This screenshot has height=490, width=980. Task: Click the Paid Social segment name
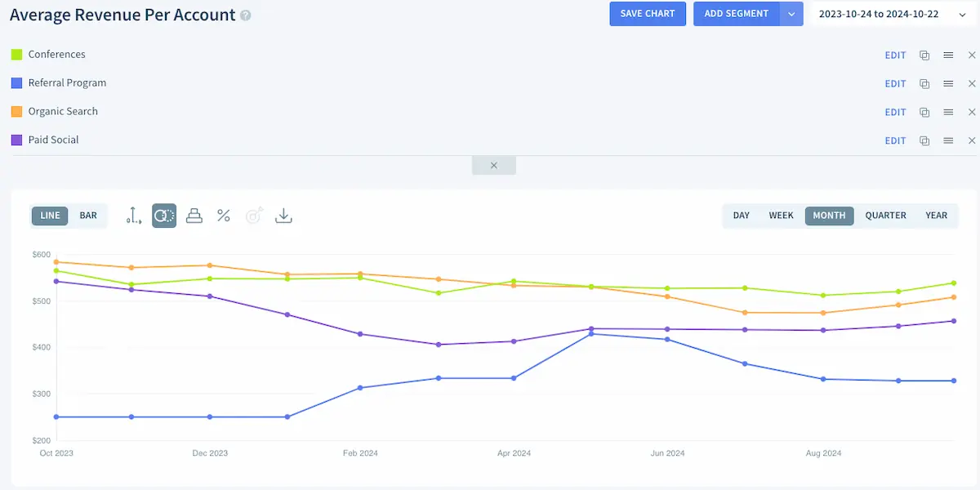(53, 140)
